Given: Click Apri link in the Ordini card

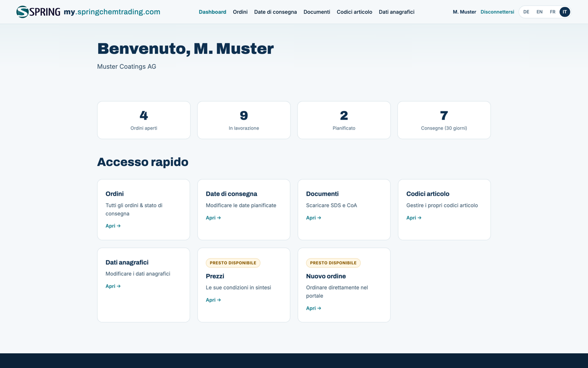Looking at the screenshot, I should point(113,226).
